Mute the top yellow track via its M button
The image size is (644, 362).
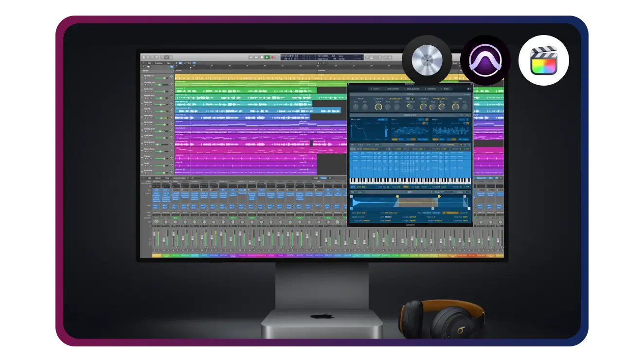pos(145,78)
